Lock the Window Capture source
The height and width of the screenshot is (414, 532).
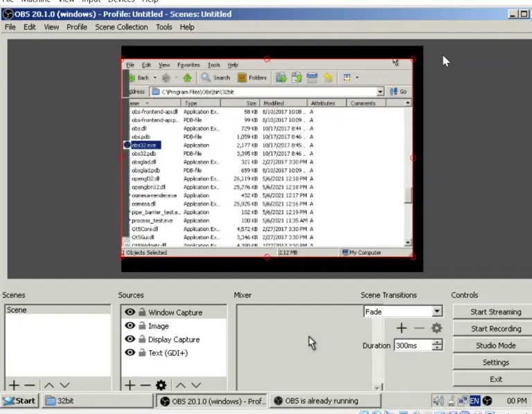pyautogui.click(x=142, y=312)
